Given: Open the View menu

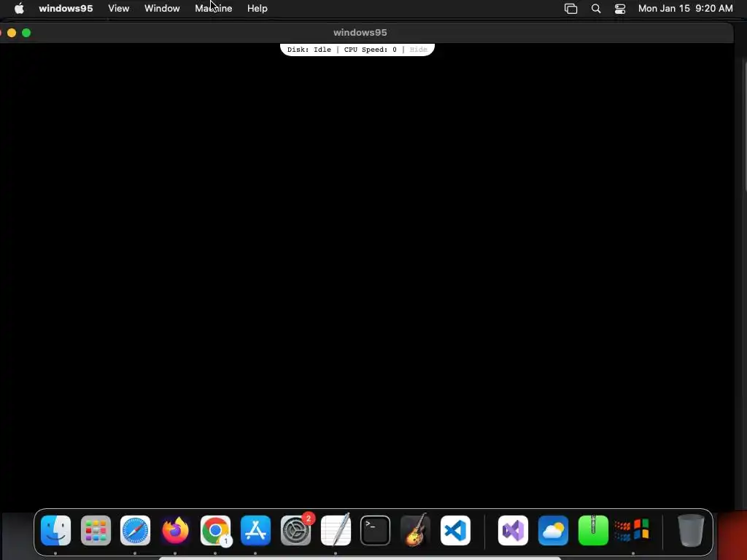Looking at the screenshot, I should click(119, 9).
